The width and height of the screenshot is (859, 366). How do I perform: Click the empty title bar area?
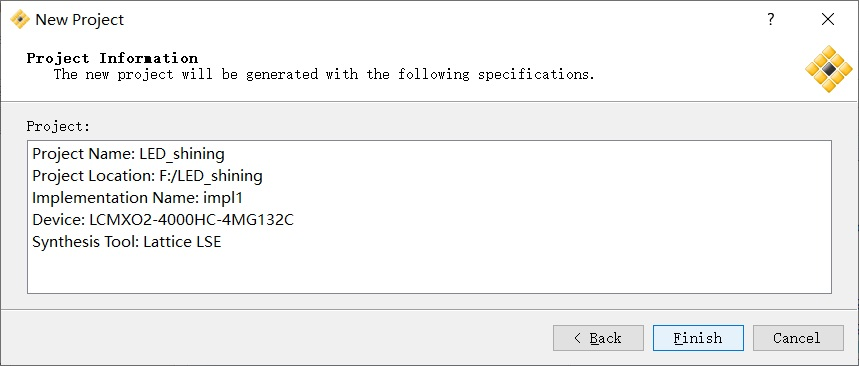[x=438, y=20]
